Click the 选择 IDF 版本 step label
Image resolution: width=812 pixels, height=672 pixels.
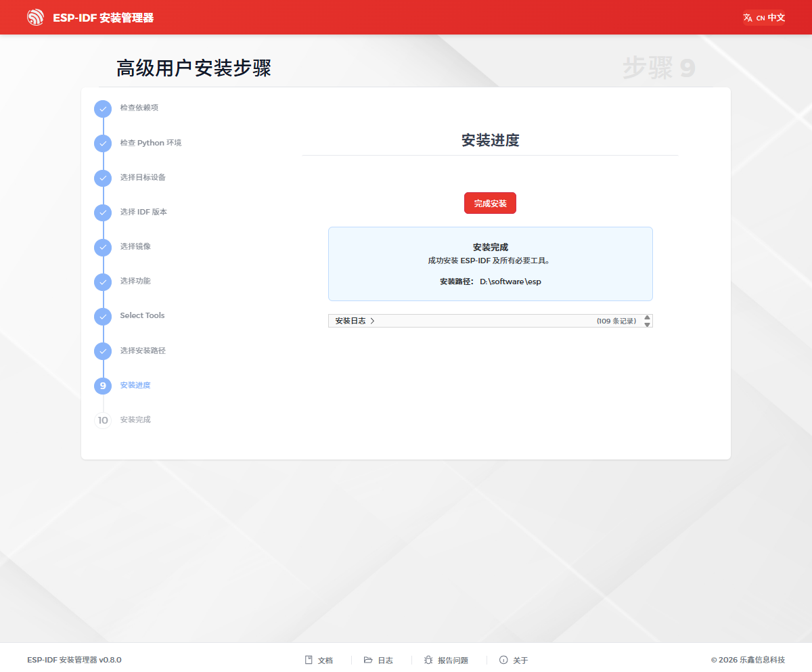coord(143,212)
